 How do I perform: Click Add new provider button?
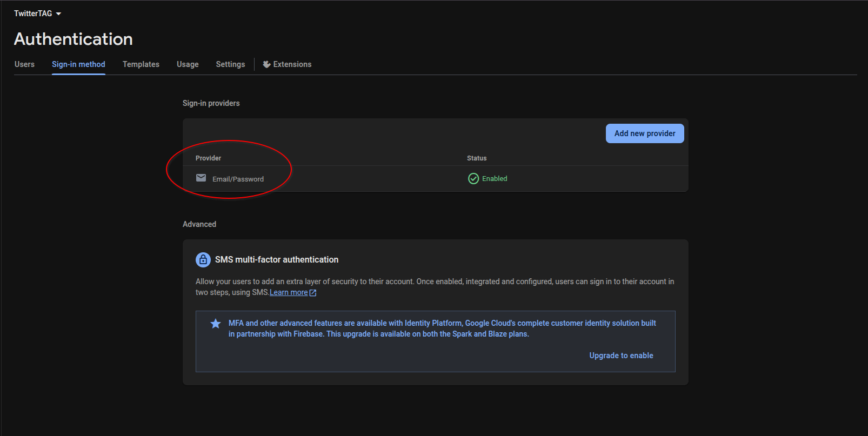(x=645, y=133)
